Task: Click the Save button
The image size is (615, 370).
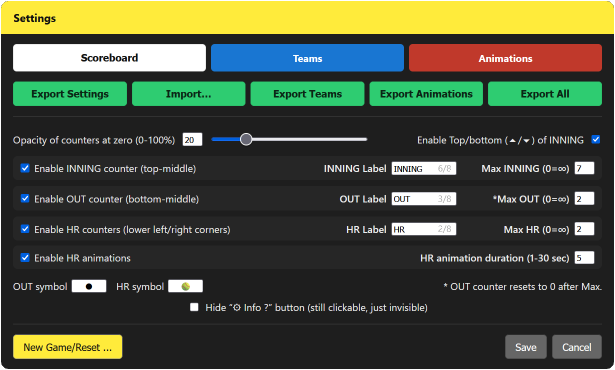Action: pos(526,347)
